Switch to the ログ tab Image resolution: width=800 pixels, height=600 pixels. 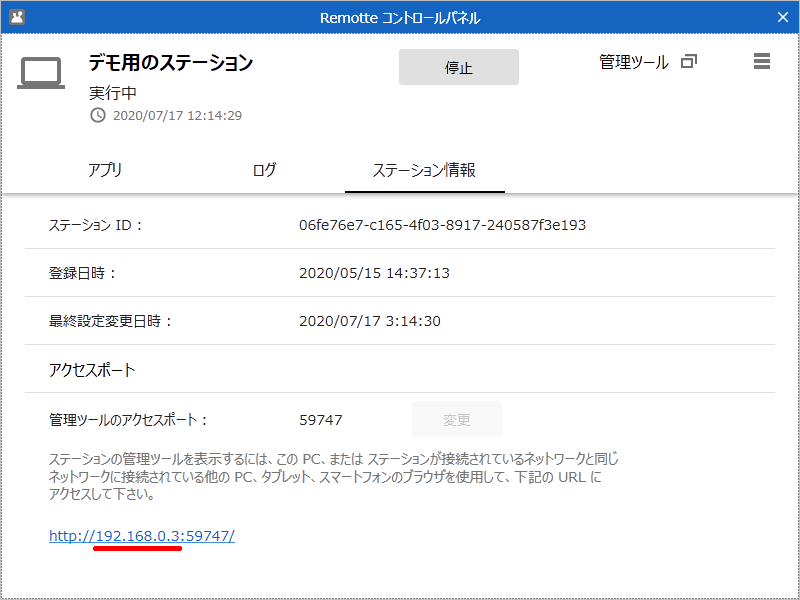(x=264, y=170)
